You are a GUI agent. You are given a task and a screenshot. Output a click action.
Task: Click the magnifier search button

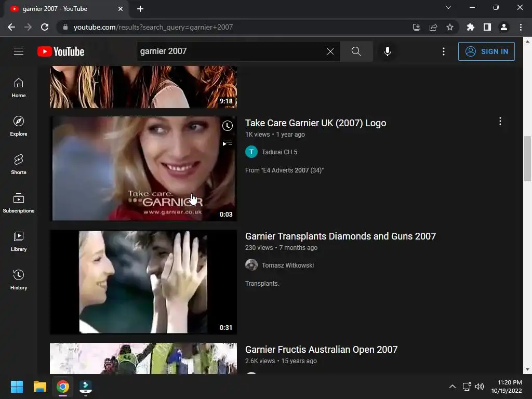click(x=356, y=51)
